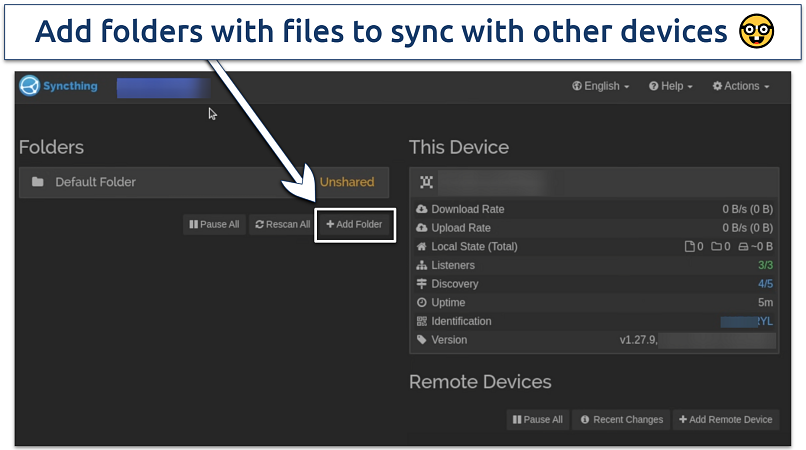Click Add Remote Device
Viewport: 806px width, 450px height.
pos(725,420)
